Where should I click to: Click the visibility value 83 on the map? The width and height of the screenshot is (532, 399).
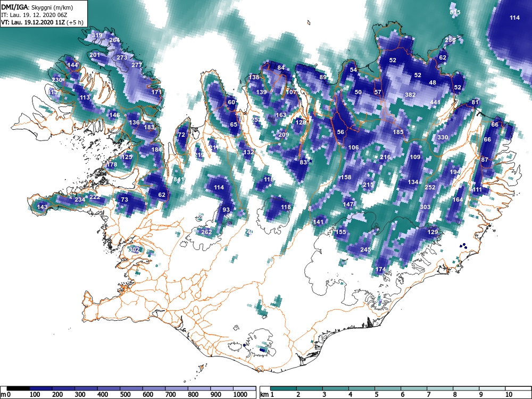(303, 162)
